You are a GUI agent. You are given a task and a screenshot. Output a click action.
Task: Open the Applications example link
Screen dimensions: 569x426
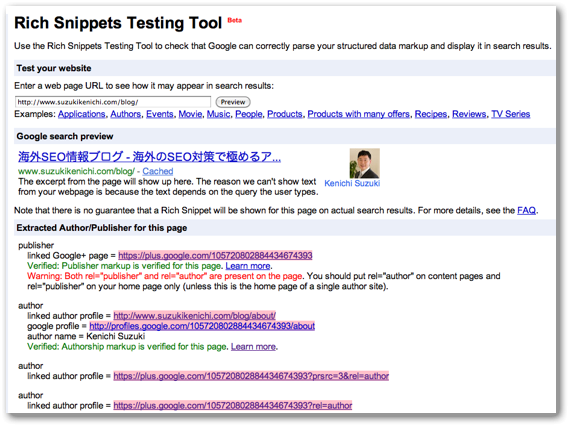pyautogui.click(x=82, y=114)
